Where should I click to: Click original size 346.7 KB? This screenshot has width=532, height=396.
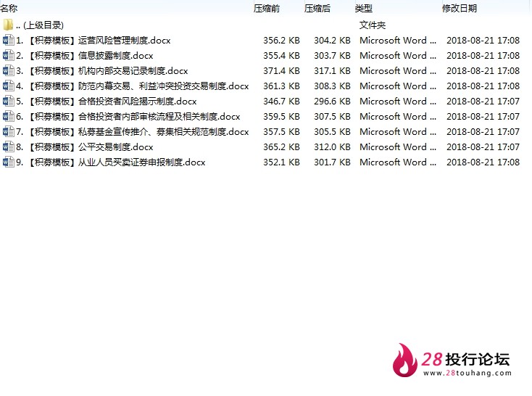[x=282, y=102]
